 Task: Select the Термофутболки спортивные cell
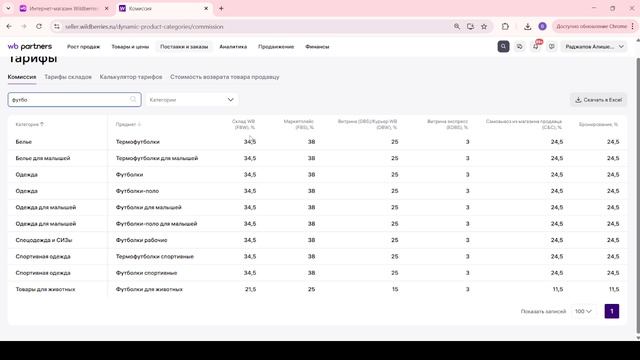pos(155,256)
